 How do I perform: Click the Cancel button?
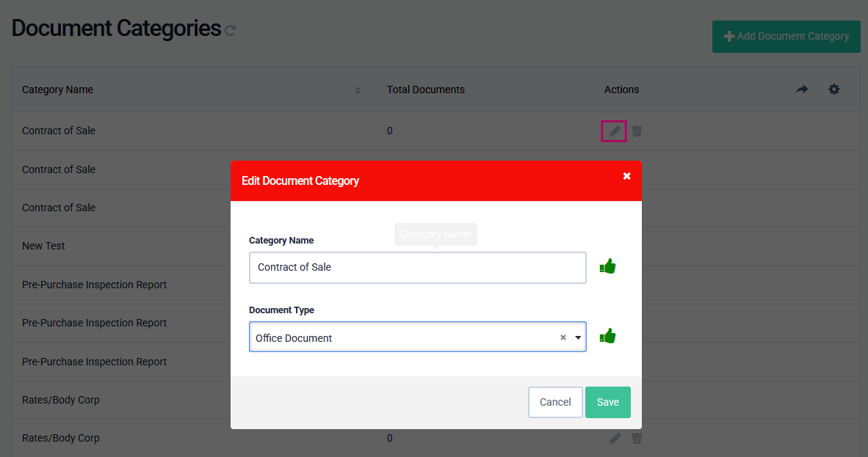[555, 402]
